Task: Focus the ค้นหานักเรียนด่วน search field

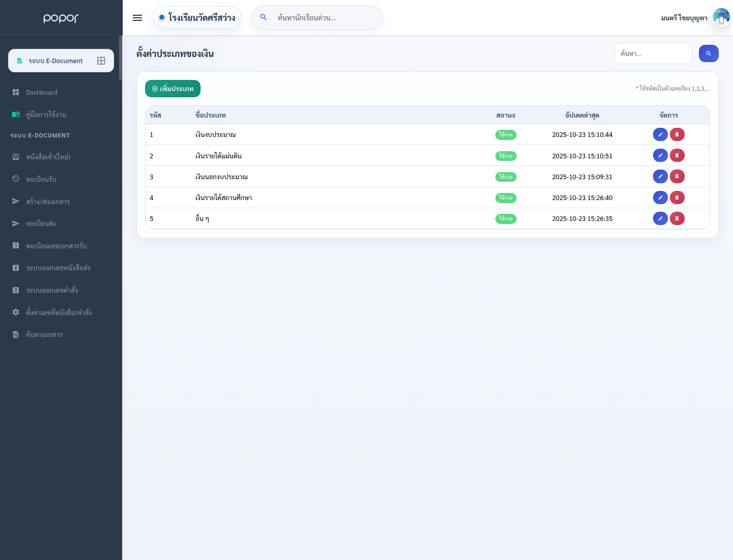Action: coord(317,18)
